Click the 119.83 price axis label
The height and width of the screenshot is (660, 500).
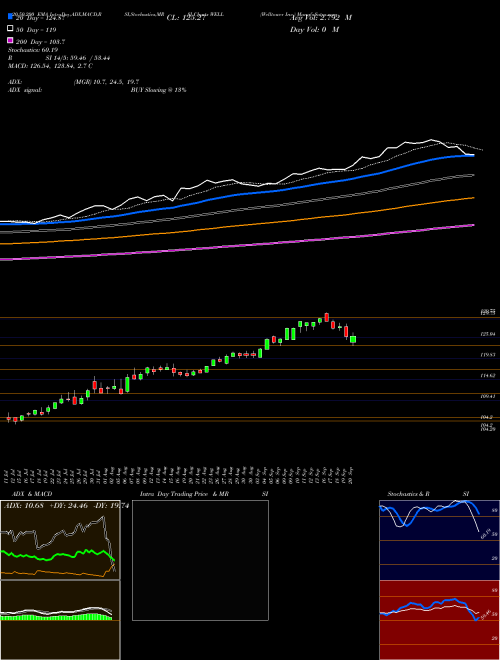tap(488, 355)
